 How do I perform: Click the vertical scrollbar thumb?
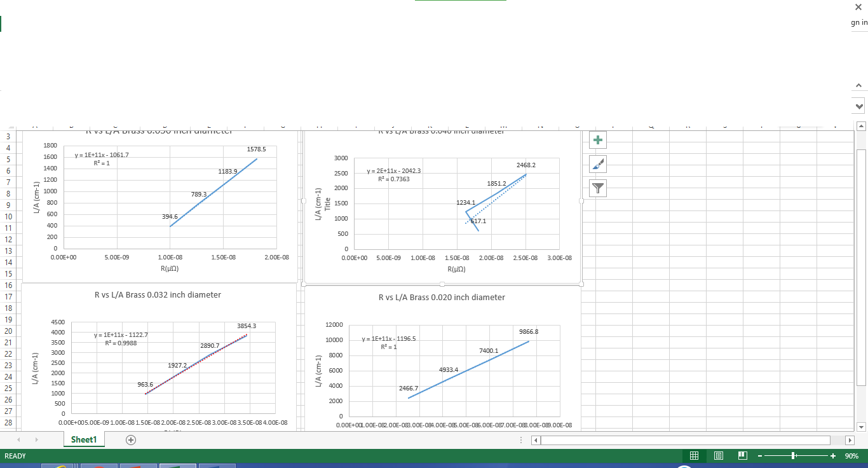[x=861, y=267]
